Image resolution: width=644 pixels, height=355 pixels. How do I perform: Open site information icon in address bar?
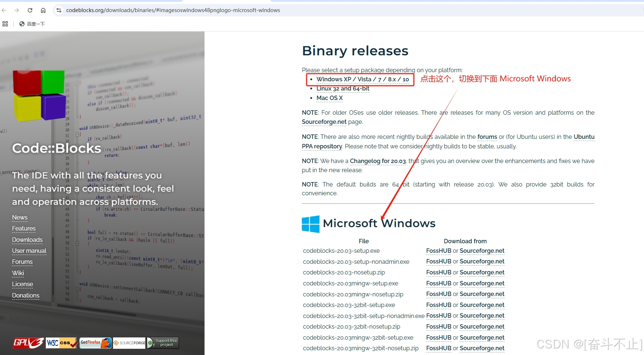click(59, 10)
